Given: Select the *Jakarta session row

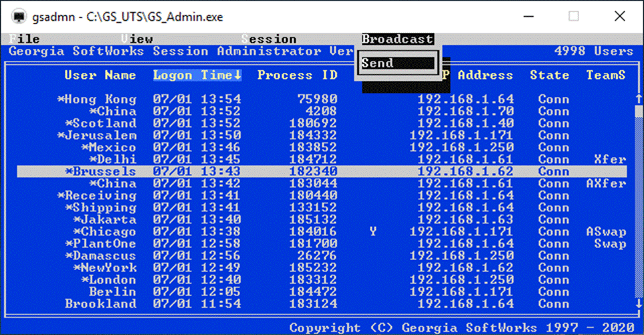Looking at the screenshot, I should (x=322, y=219).
